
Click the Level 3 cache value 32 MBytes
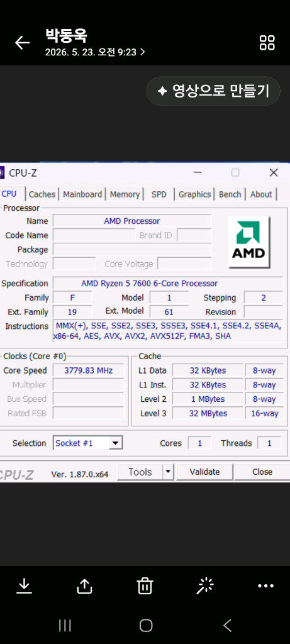(208, 414)
